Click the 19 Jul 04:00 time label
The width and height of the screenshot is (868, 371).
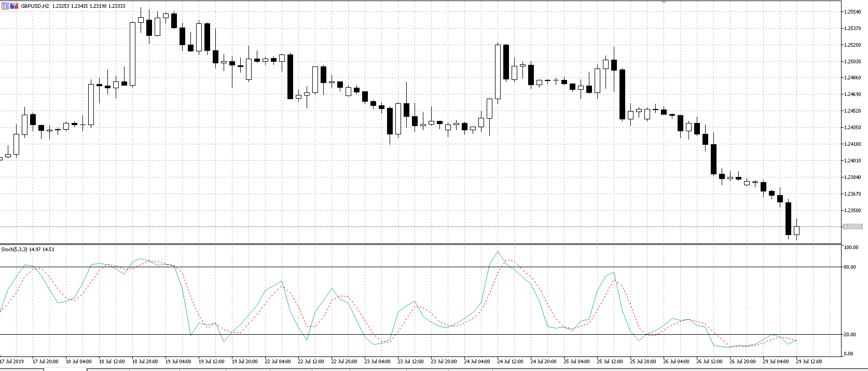178,362
